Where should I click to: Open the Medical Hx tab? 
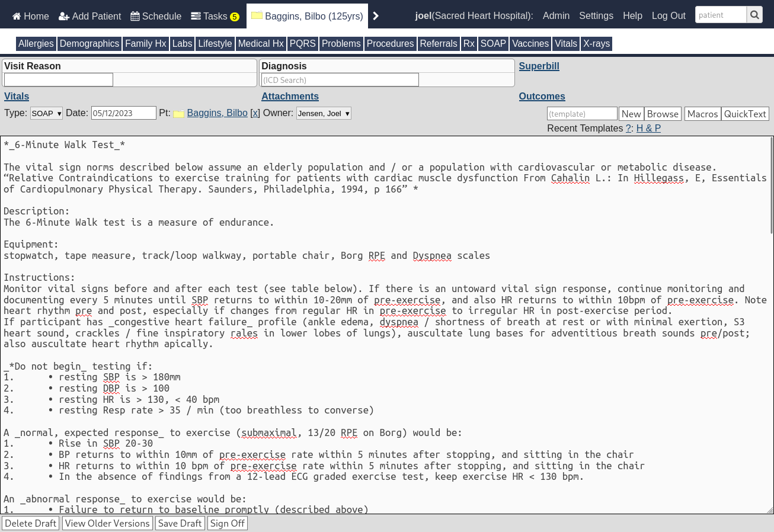(261, 44)
